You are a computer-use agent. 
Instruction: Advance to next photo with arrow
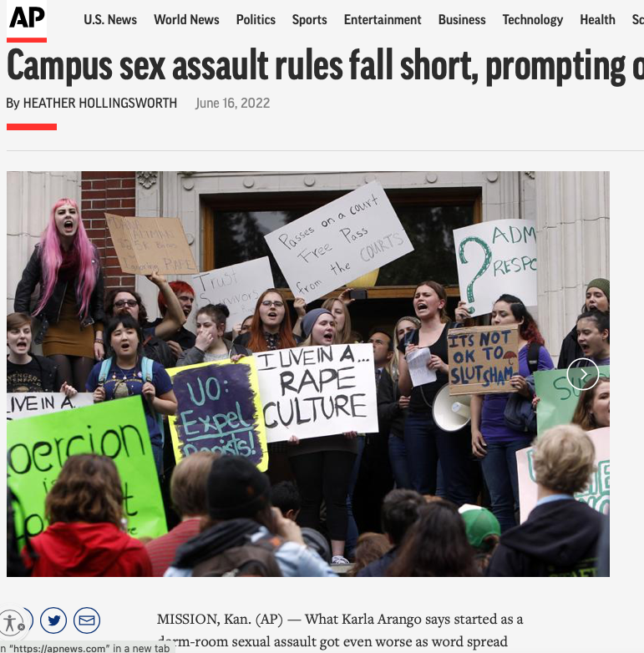click(x=583, y=374)
